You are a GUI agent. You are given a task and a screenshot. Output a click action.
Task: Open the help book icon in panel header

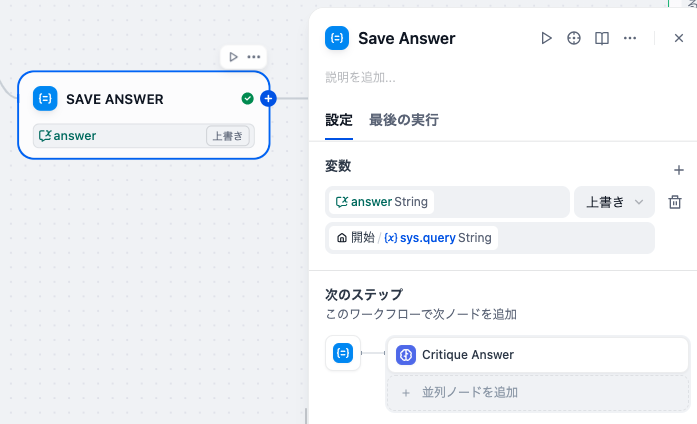(x=602, y=38)
